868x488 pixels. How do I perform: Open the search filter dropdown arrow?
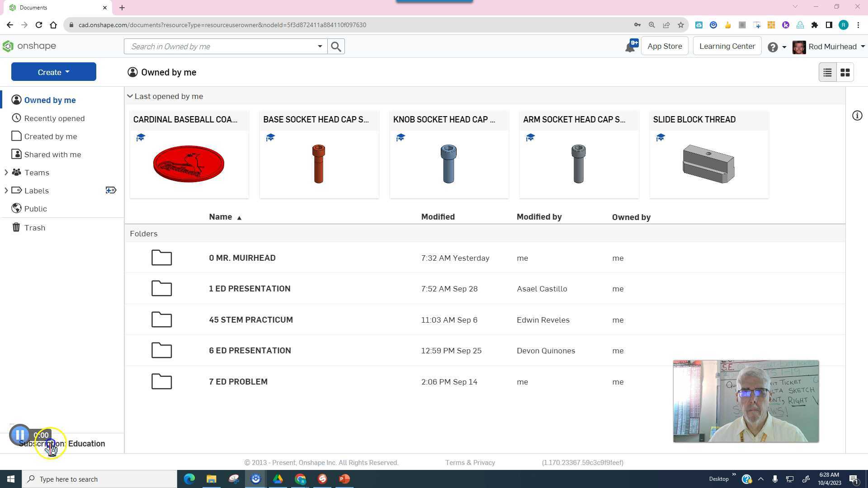[x=320, y=47]
